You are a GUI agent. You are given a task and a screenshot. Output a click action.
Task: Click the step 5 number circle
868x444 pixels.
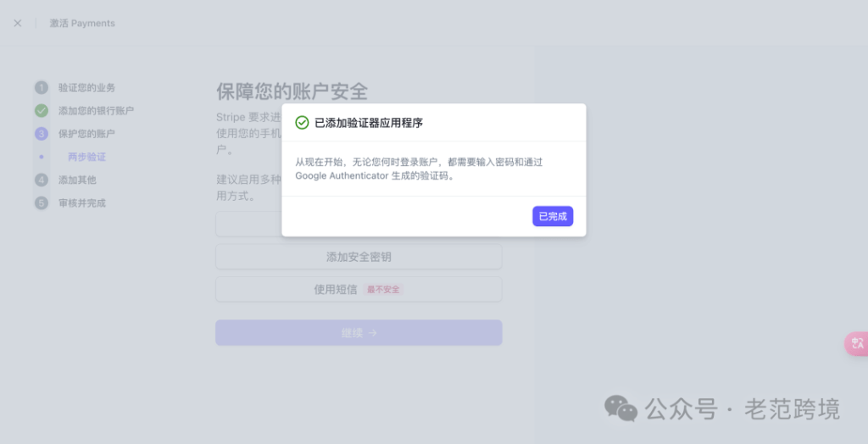pos(42,203)
